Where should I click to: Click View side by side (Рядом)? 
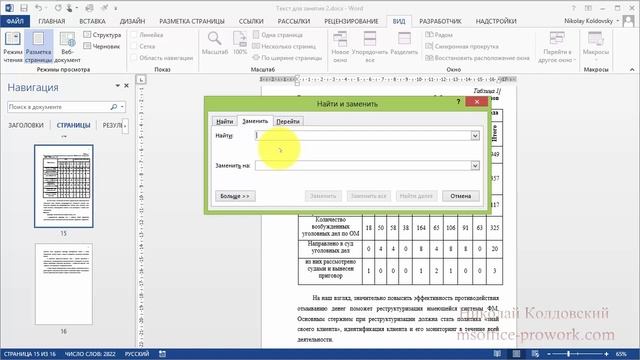[x=439, y=35]
